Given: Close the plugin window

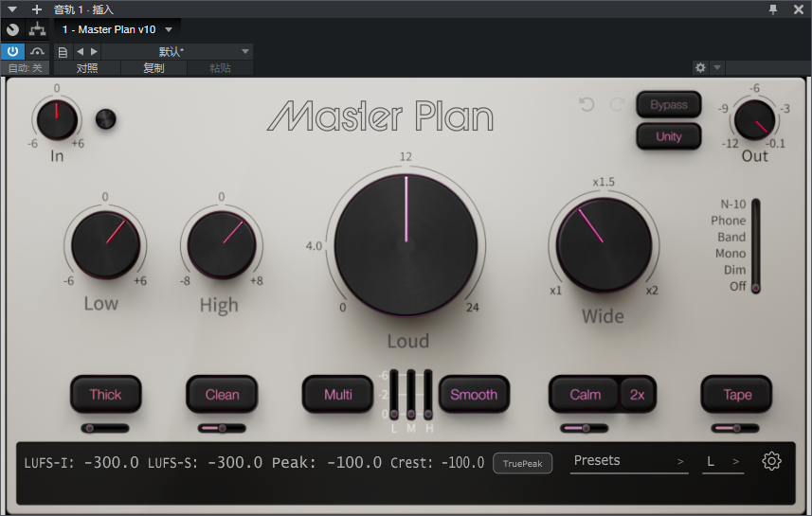Looking at the screenshot, I should [799, 9].
